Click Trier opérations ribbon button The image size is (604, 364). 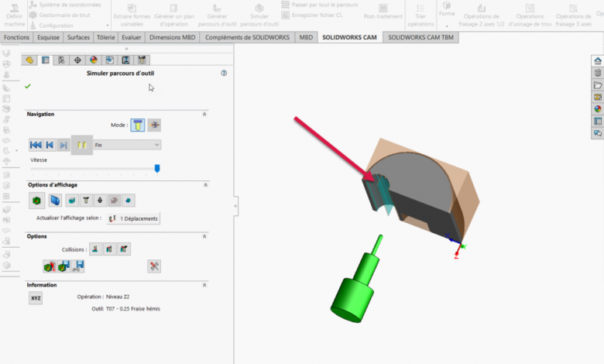[x=420, y=15]
